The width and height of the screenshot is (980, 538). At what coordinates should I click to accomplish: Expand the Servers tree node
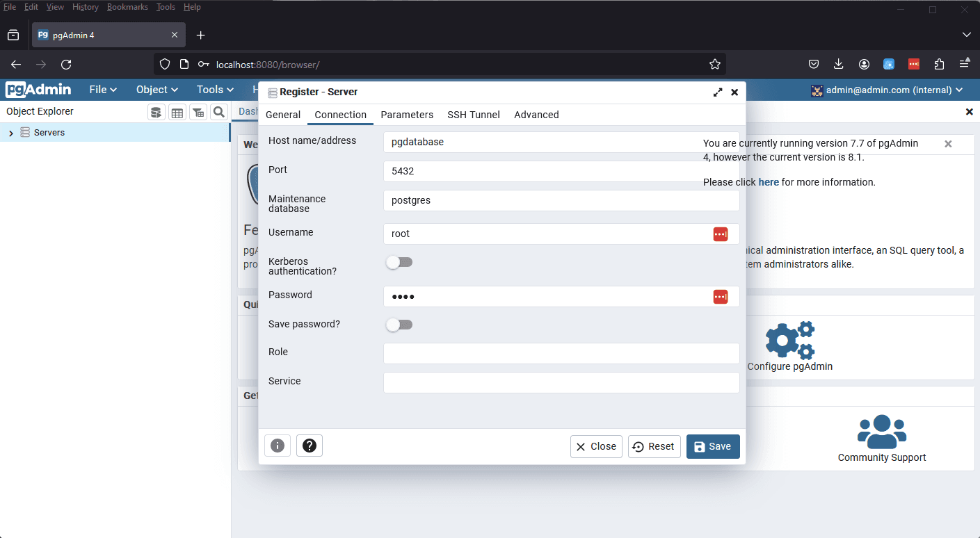click(11, 133)
